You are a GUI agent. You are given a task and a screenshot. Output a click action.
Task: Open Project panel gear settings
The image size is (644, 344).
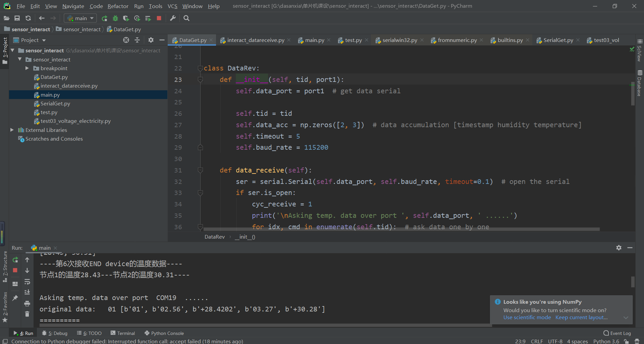[x=151, y=40]
